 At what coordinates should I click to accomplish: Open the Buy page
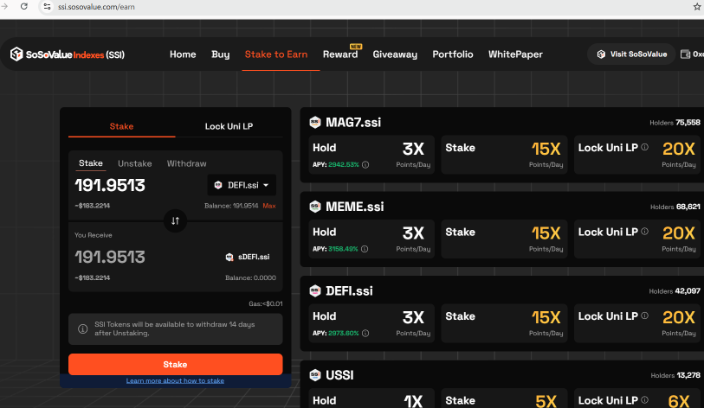[x=220, y=54]
